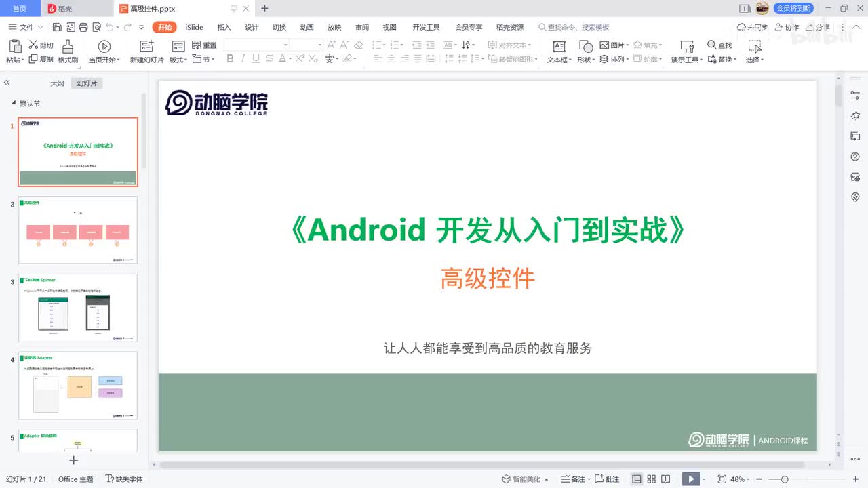Open the 动画 ribbon tab
The width and height of the screenshot is (868, 488).
[307, 27]
